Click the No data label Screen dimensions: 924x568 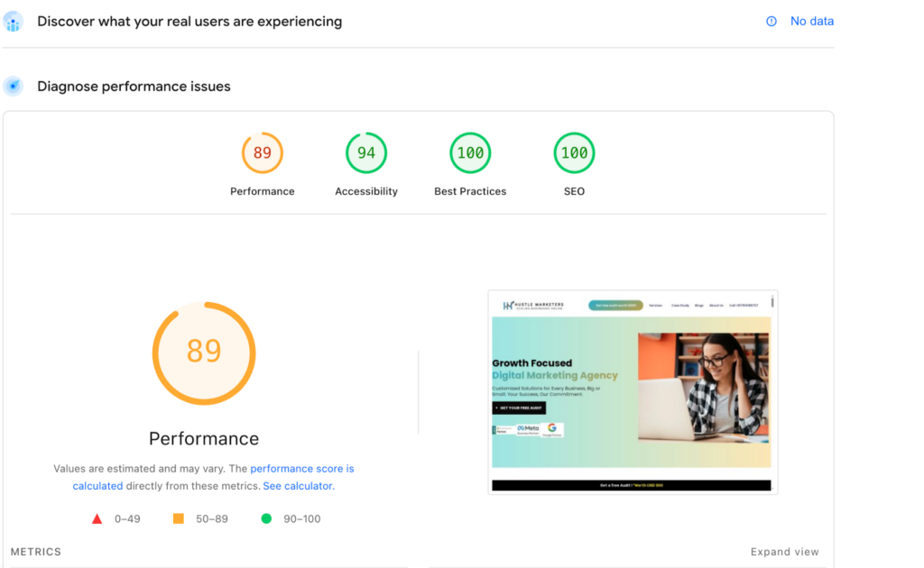(811, 22)
